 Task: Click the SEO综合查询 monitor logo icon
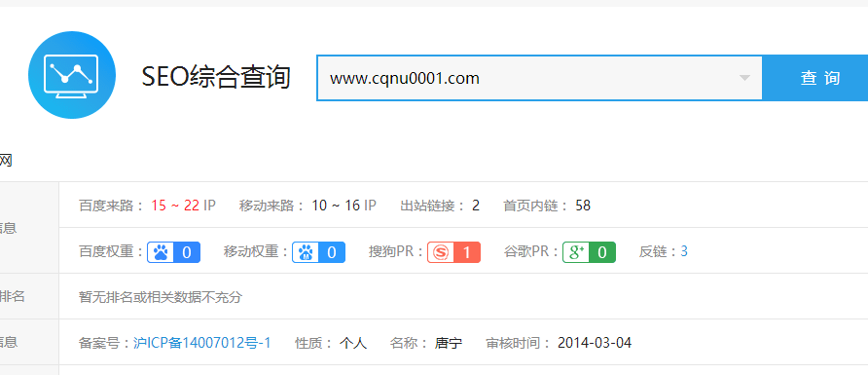click(x=72, y=75)
